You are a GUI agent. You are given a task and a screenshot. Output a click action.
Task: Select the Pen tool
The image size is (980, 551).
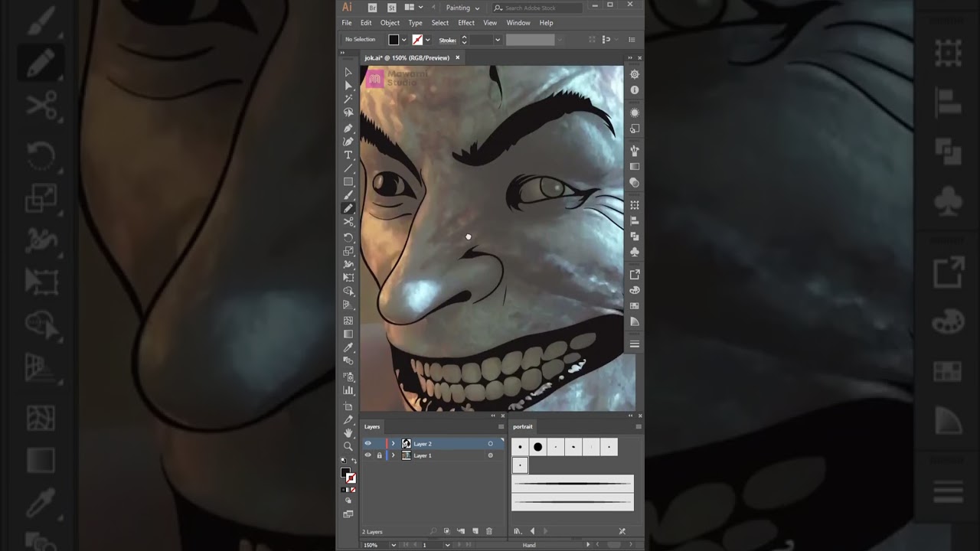coord(348,128)
